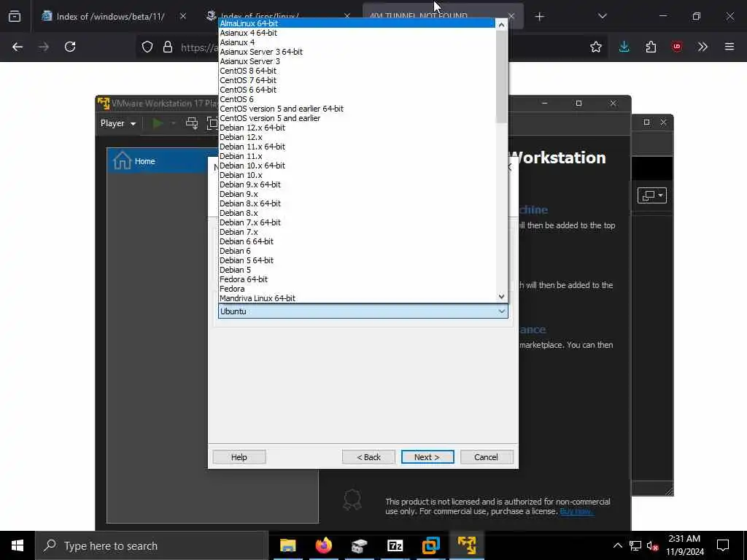Select Debian 10.x 64-bit

click(x=357, y=166)
